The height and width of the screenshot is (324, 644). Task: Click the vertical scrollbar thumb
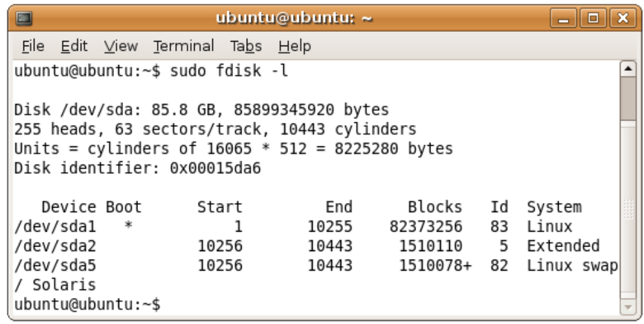pyautogui.click(x=628, y=98)
